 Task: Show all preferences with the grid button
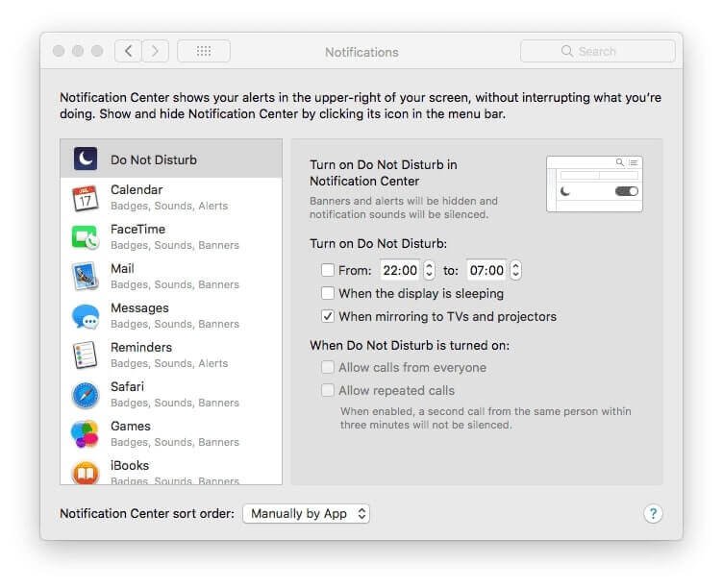204,51
